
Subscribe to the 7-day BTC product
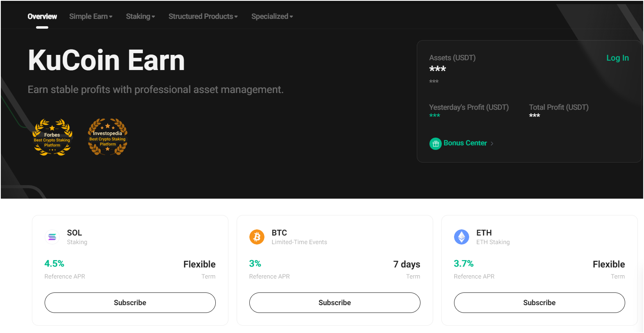point(334,303)
